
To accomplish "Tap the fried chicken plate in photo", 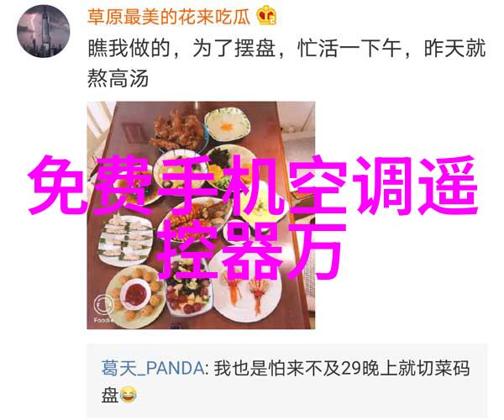I will (178, 131).
